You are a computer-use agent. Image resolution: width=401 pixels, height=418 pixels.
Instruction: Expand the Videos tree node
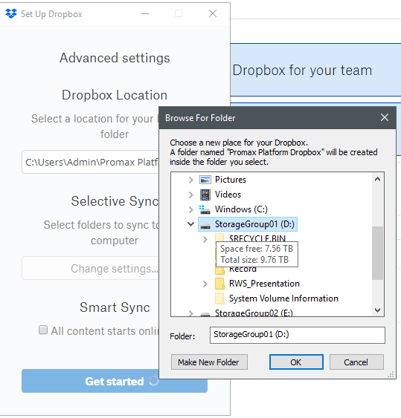[191, 195]
